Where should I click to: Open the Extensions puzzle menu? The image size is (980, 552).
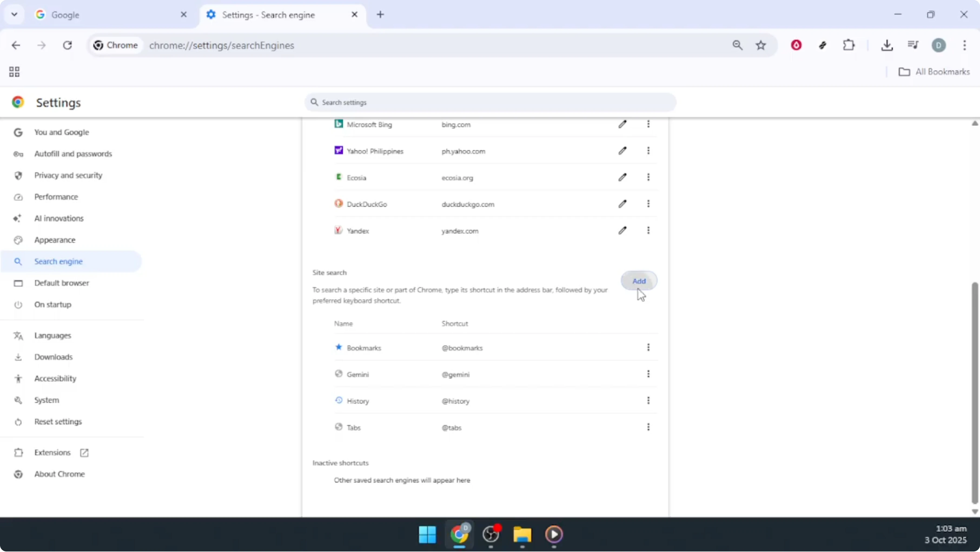(x=849, y=45)
